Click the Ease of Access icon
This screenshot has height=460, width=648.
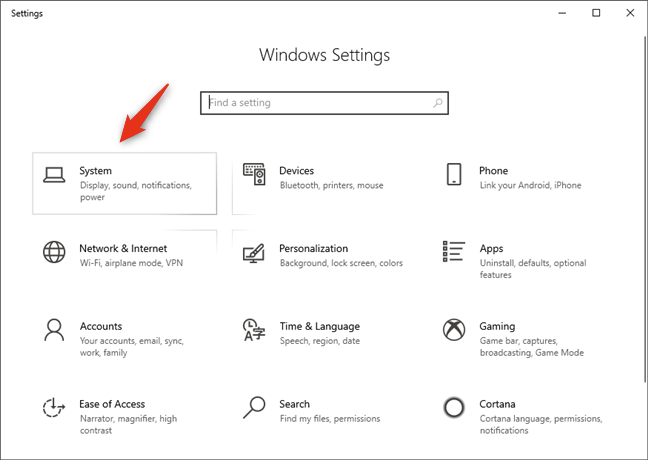click(54, 408)
